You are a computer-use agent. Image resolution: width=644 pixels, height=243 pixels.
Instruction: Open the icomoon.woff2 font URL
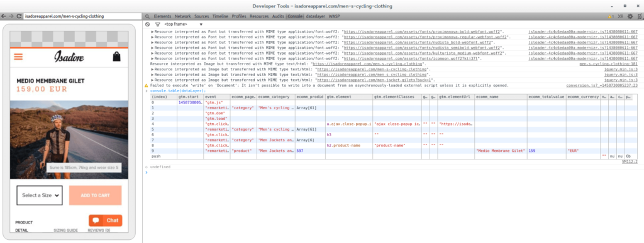(x=411, y=58)
